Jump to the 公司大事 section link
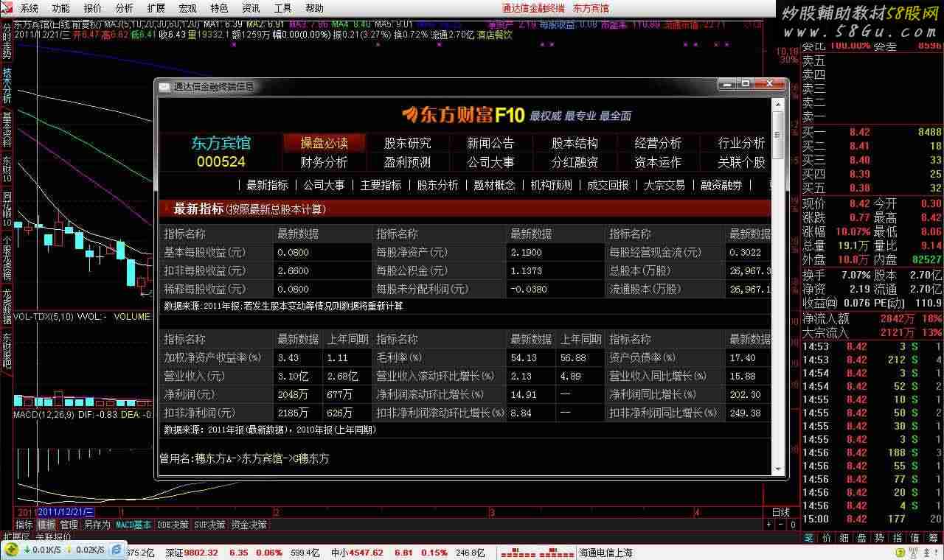Image resolution: width=944 pixels, height=560 pixels. click(x=324, y=185)
